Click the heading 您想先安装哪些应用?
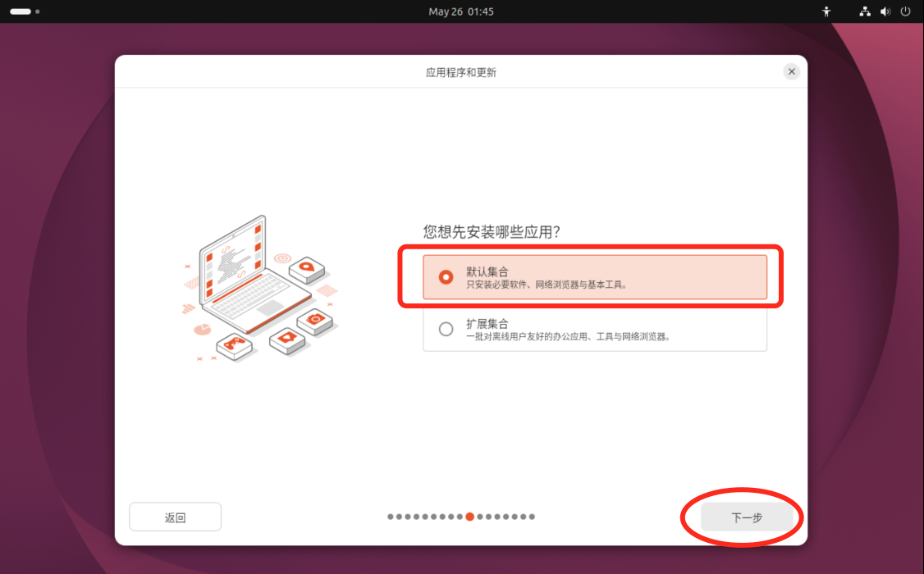The image size is (924, 574). click(492, 231)
